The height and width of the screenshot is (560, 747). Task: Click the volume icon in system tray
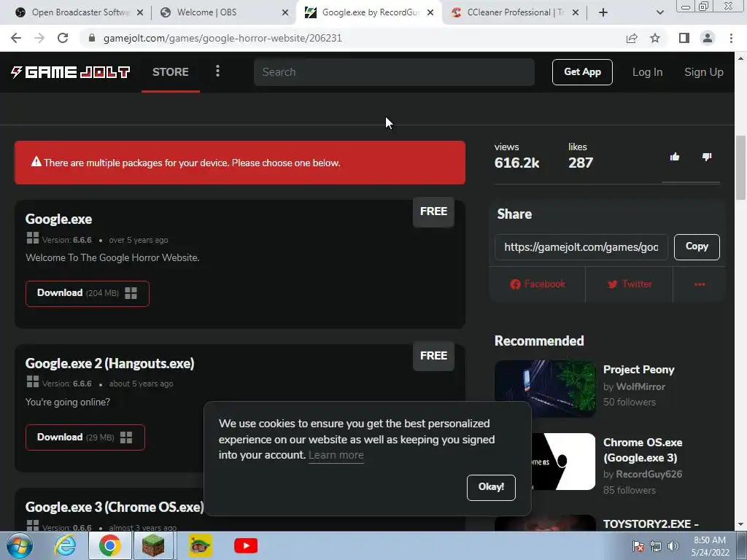click(673, 546)
